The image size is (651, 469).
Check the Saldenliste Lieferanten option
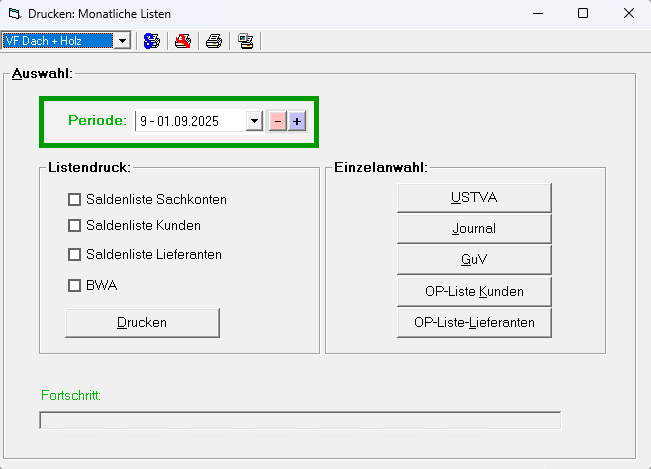point(74,254)
